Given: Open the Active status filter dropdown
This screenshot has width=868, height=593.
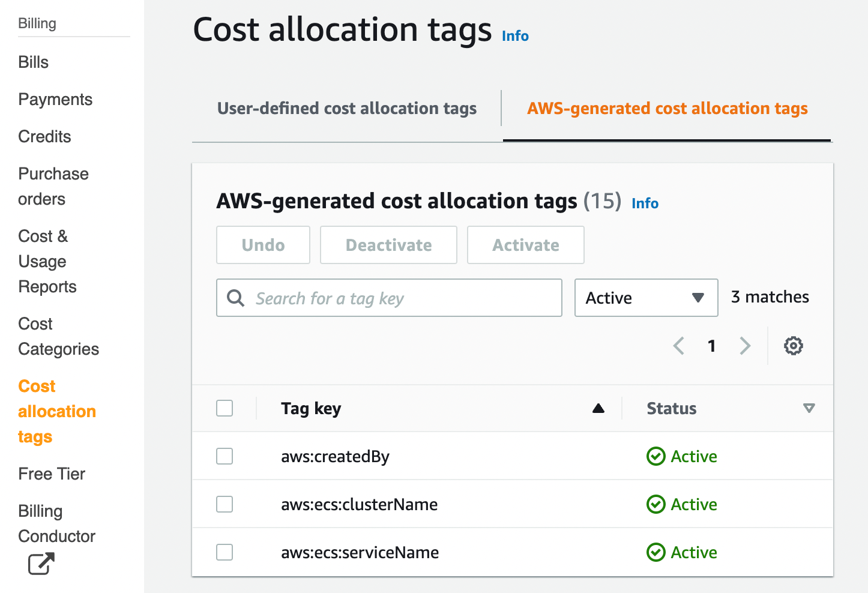Looking at the screenshot, I should (646, 298).
